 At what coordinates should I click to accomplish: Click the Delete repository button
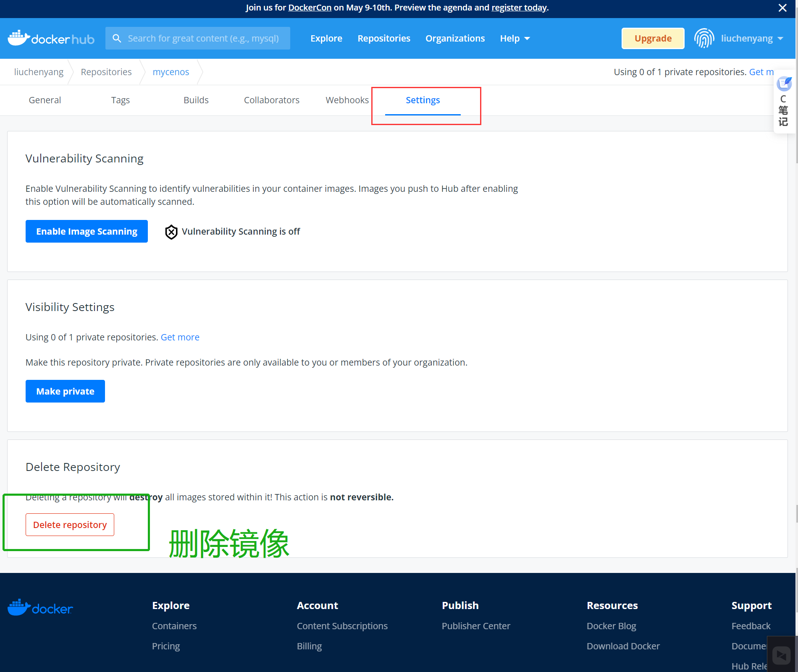[70, 525]
